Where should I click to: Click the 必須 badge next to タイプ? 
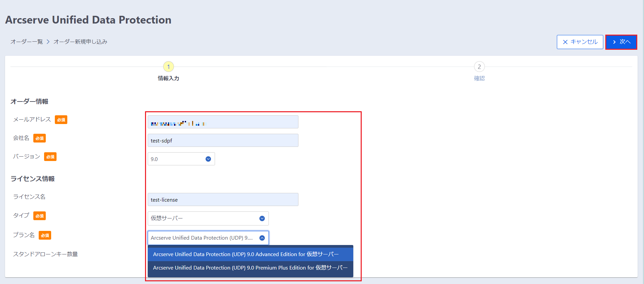coord(39,216)
